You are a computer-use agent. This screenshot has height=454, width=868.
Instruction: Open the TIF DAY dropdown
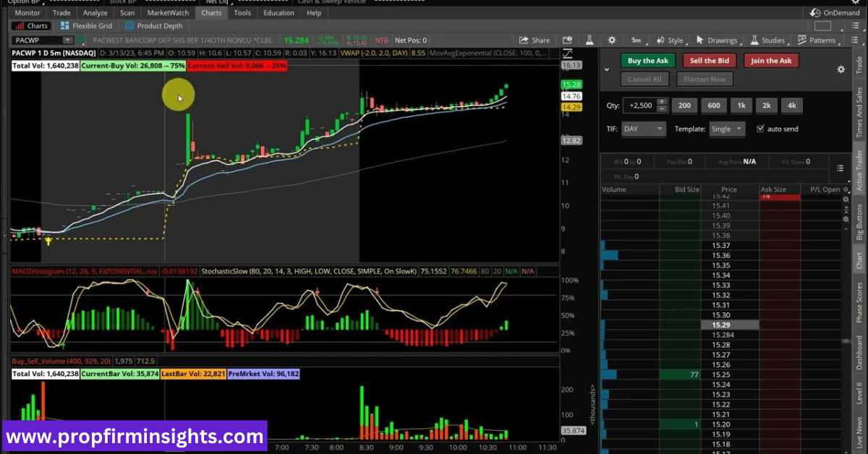click(644, 129)
